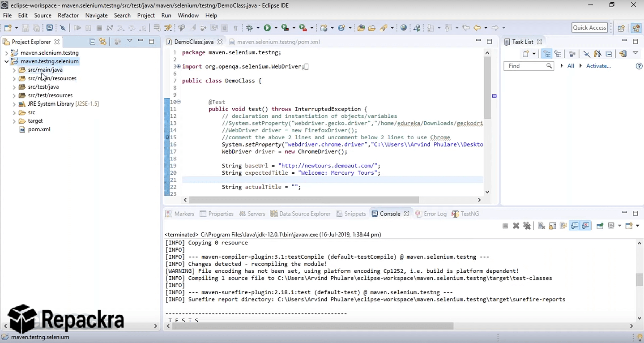This screenshot has width=644, height=343.
Task: Toggle Scroll Lock in console
Action: (552, 226)
